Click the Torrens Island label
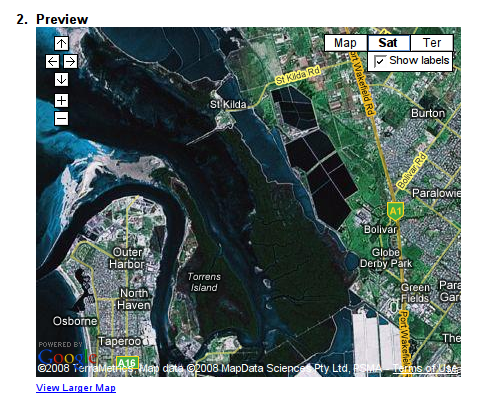This screenshot has height=405, width=489. pyautogui.click(x=204, y=282)
